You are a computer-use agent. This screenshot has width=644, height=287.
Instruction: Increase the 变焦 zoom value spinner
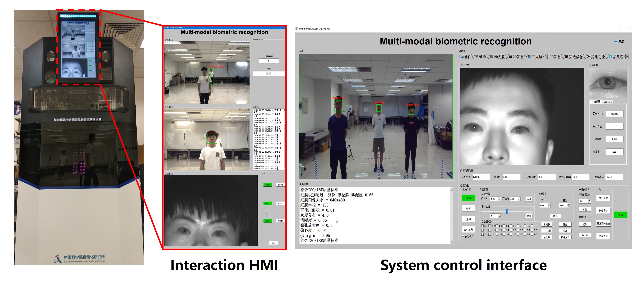pyautogui.click(x=549, y=204)
